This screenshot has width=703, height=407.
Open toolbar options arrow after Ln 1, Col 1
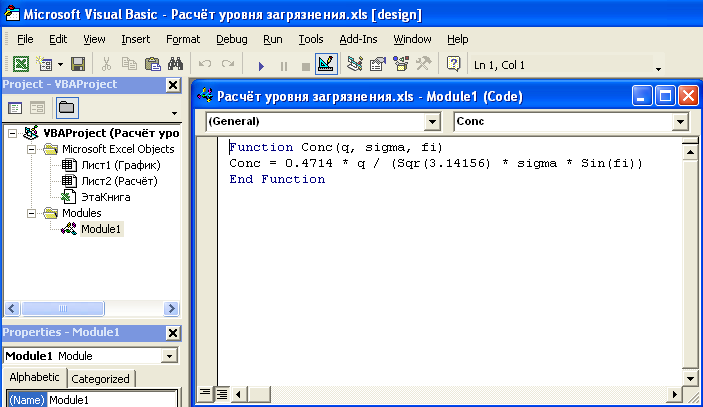pos(658,69)
